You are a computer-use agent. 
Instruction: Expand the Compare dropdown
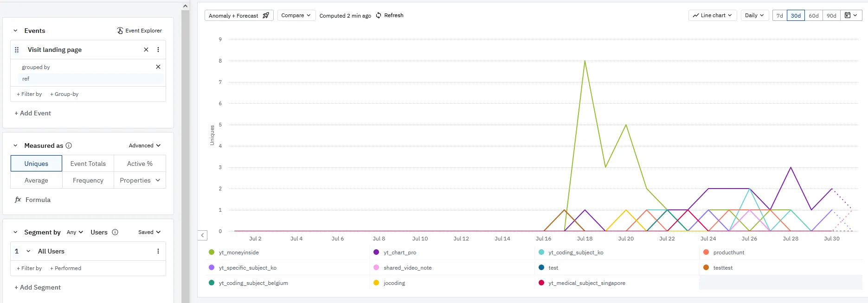pos(296,15)
